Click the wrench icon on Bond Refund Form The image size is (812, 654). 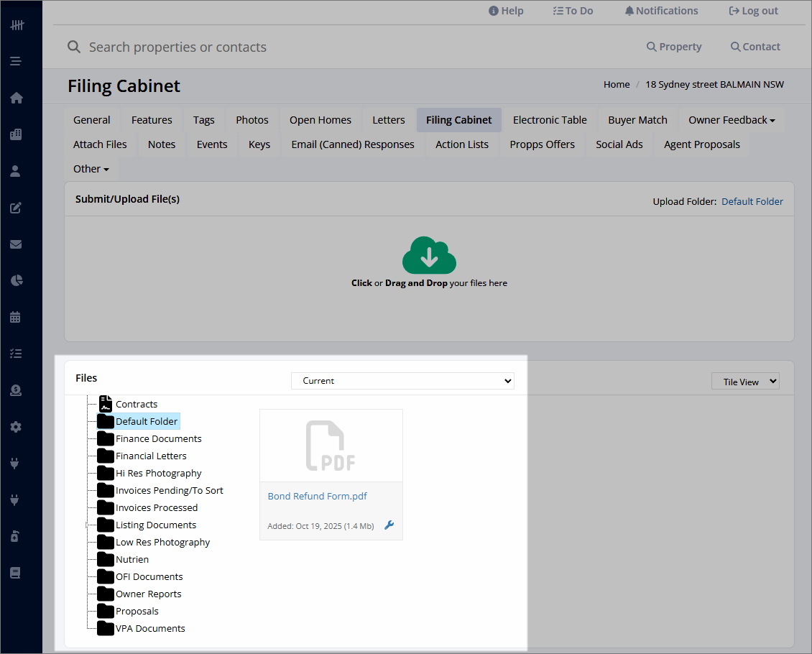(389, 525)
